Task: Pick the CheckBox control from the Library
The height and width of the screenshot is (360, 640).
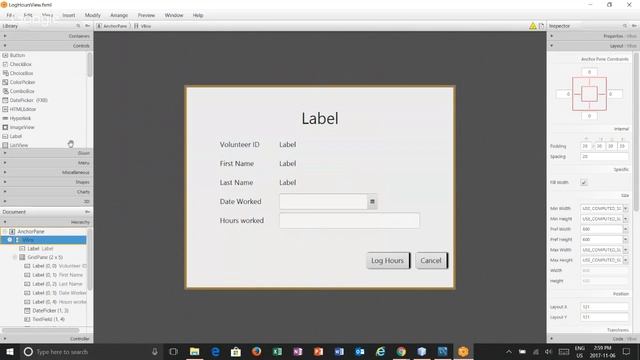Action: tap(20, 64)
